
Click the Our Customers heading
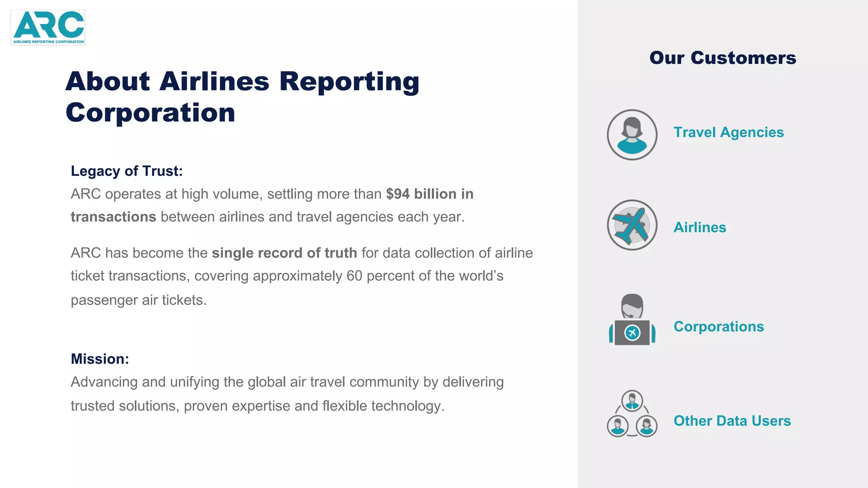pos(723,58)
